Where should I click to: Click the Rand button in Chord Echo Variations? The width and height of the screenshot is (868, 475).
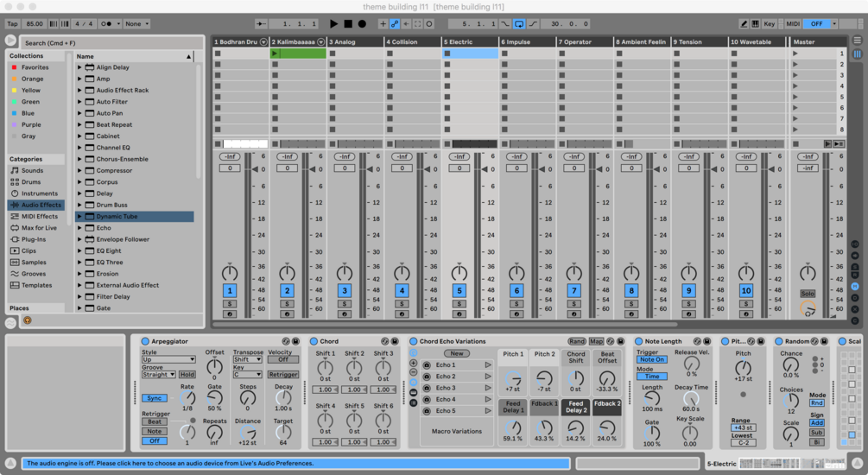coord(577,341)
